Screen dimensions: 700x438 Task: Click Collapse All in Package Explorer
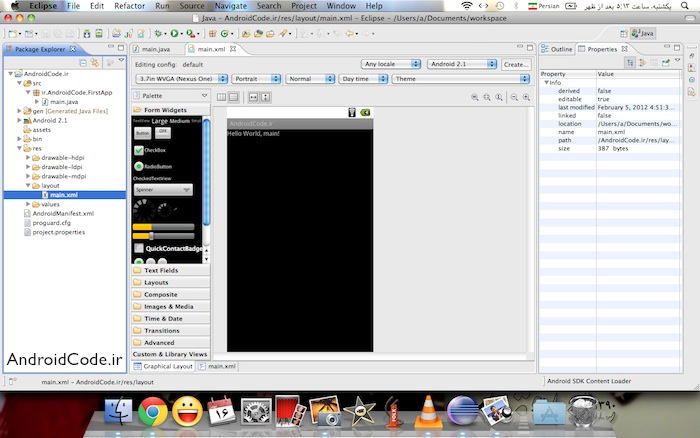[83, 62]
